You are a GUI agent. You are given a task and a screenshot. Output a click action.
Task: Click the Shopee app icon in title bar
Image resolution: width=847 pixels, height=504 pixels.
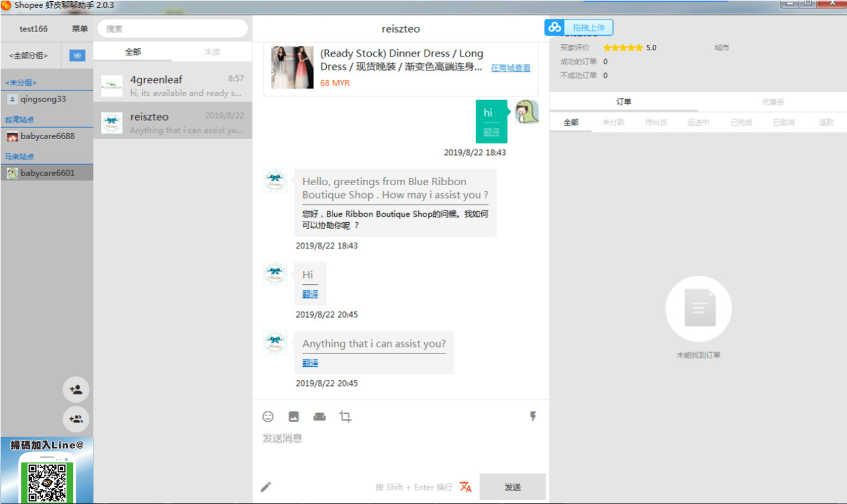(x=6, y=5)
